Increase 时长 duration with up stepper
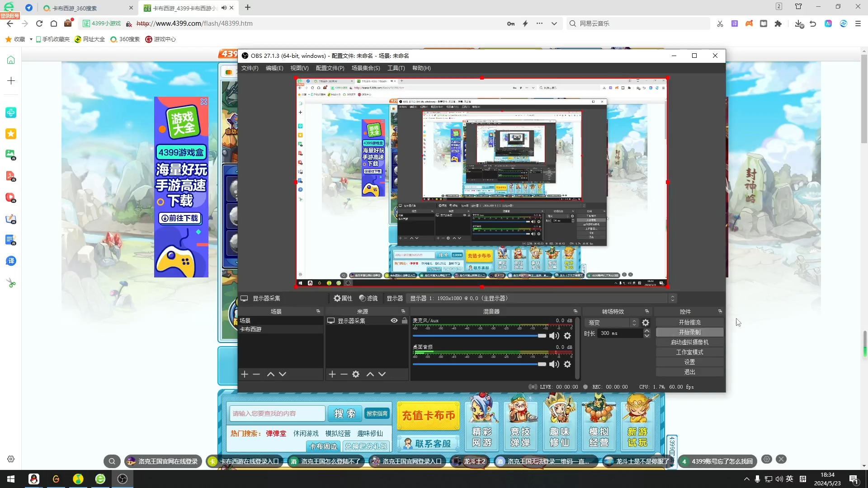This screenshot has width=868, height=488. [x=647, y=331]
